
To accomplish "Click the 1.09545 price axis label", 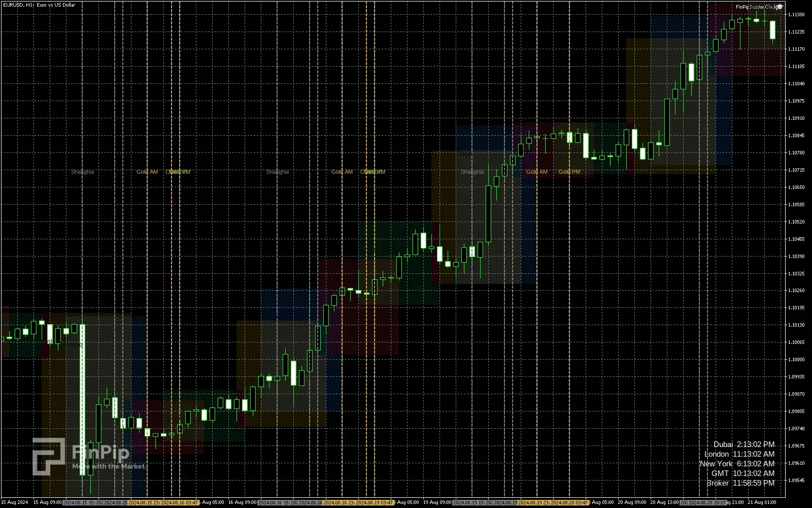I will pyautogui.click(x=797, y=481).
